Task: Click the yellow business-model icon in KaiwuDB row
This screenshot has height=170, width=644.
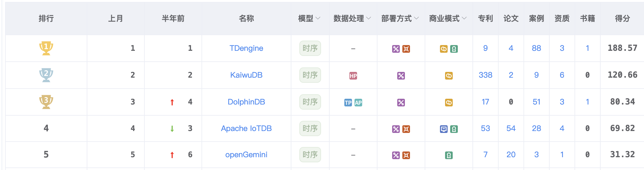Action: pyautogui.click(x=449, y=76)
